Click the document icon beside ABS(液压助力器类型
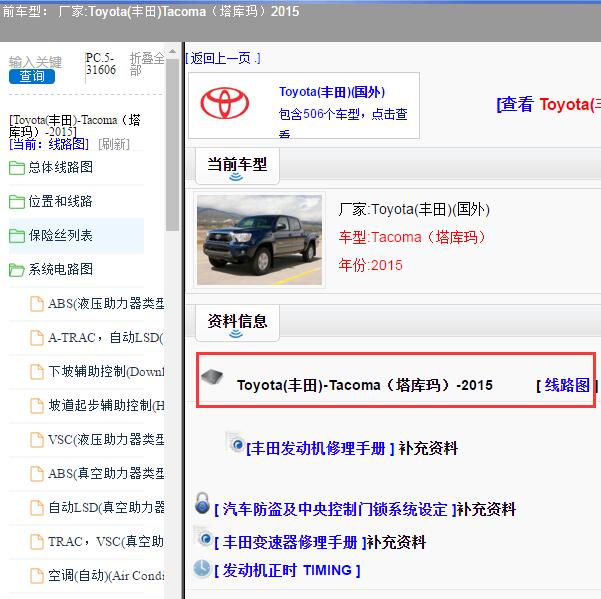 click(x=37, y=304)
